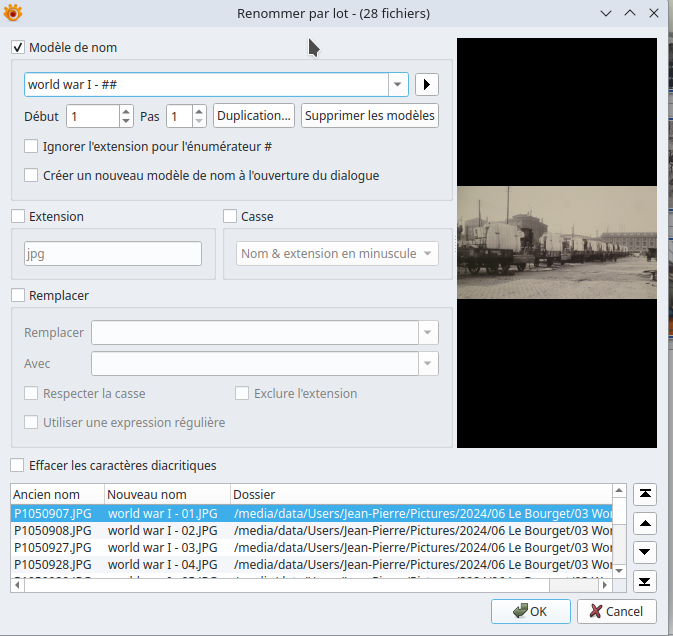
Task: Move selected file up one position
Action: click(x=645, y=523)
